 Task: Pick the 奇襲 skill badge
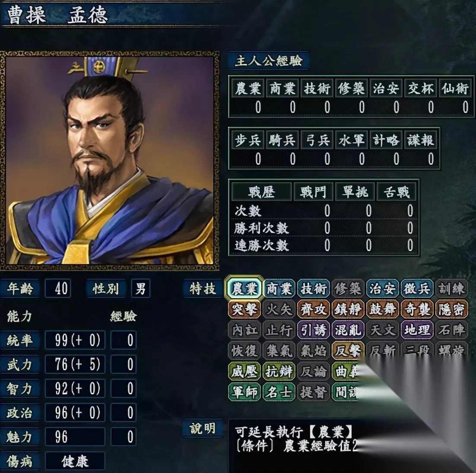tap(417, 309)
